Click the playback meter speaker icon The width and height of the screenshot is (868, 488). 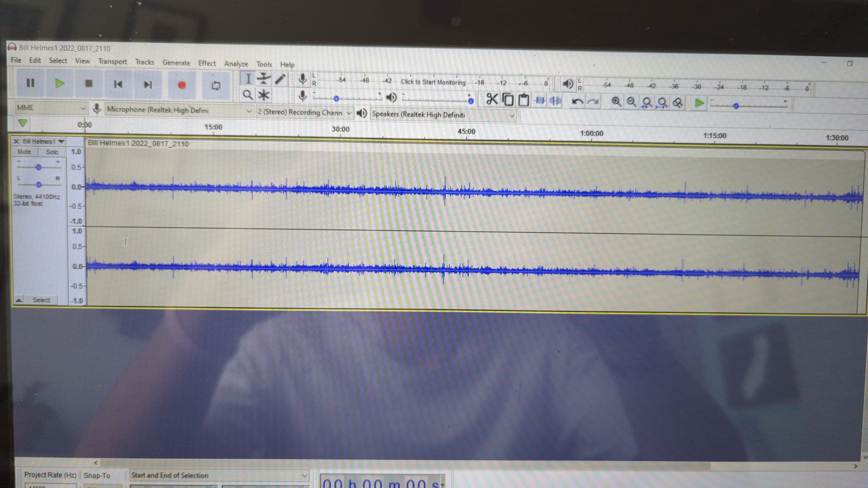click(568, 84)
